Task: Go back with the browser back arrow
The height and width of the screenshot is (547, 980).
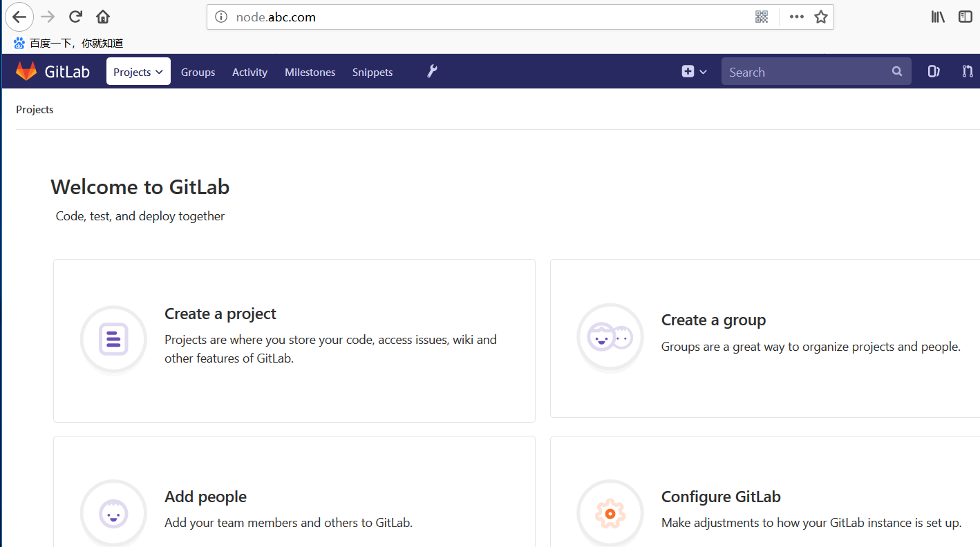Action: pyautogui.click(x=19, y=17)
